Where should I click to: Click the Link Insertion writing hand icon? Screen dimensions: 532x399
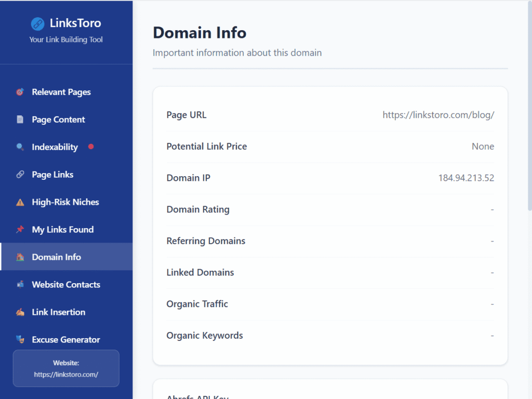(20, 312)
